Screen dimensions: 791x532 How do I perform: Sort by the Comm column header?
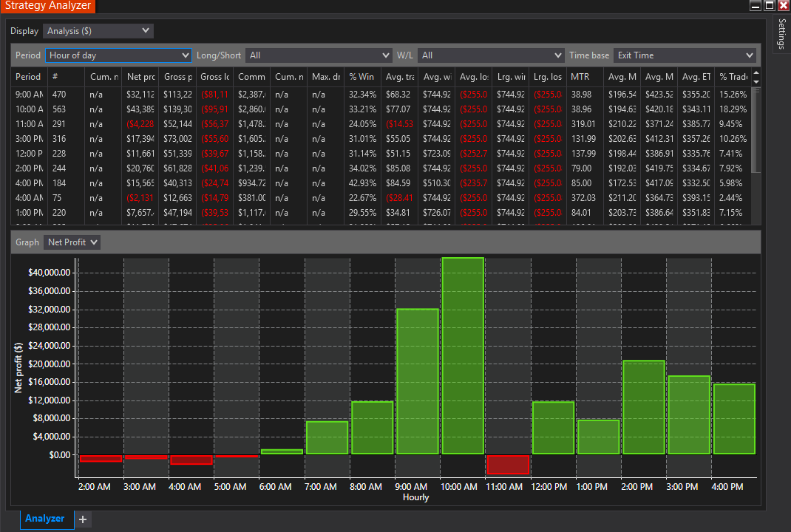[x=251, y=77]
